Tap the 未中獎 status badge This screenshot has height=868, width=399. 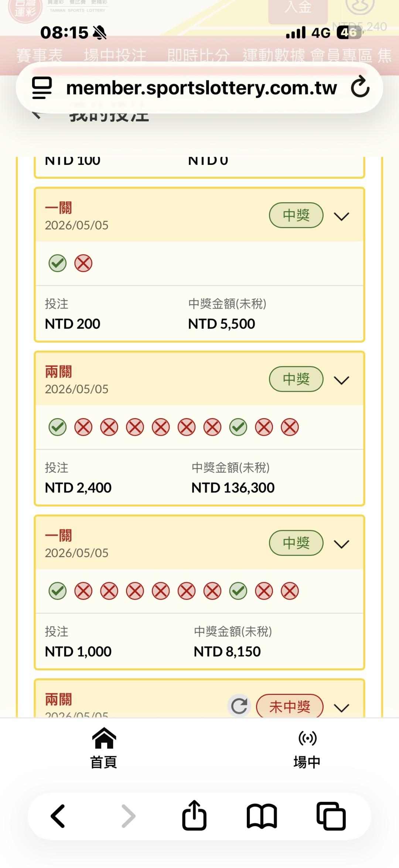click(290, 706)
